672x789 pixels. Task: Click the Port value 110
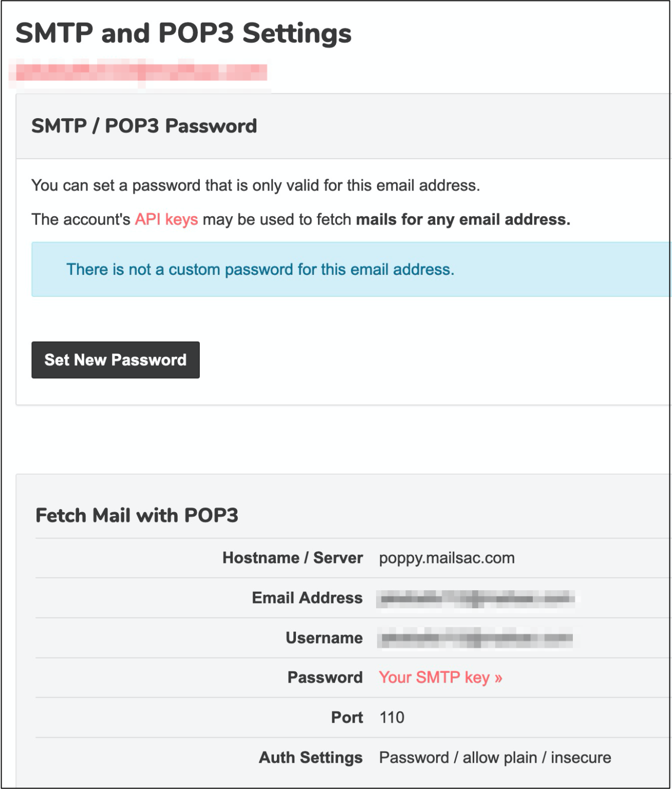pyautogui.click(x=392, y=717)
